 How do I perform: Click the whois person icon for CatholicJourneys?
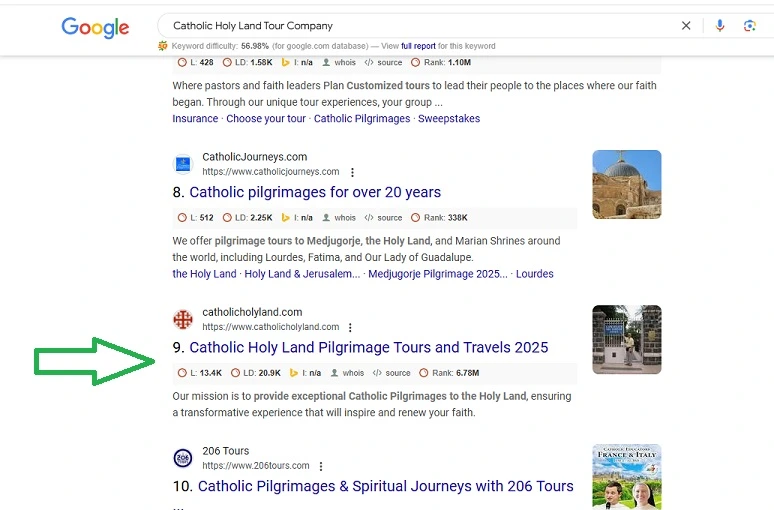click(x=326, y=218)
